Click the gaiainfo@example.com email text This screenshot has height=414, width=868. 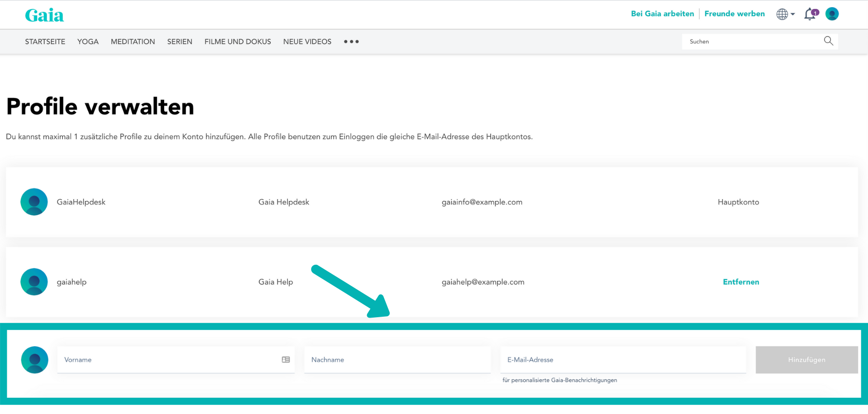482,202
